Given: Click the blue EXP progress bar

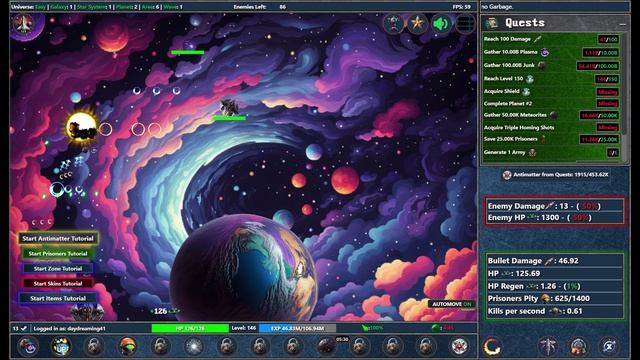Looking at the screenshot, I should [298, 328].
